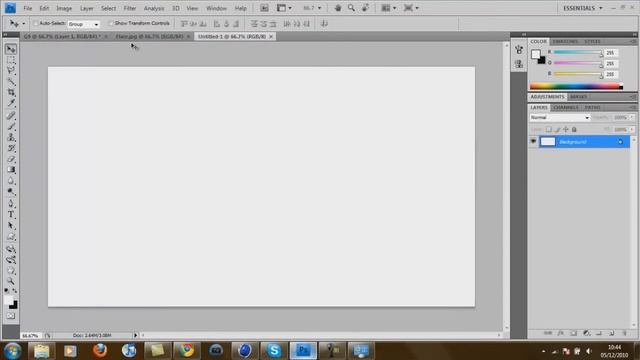Open the status bar document info arrow
The width and height of the screenshot is (640, 360).
point(136,335)
